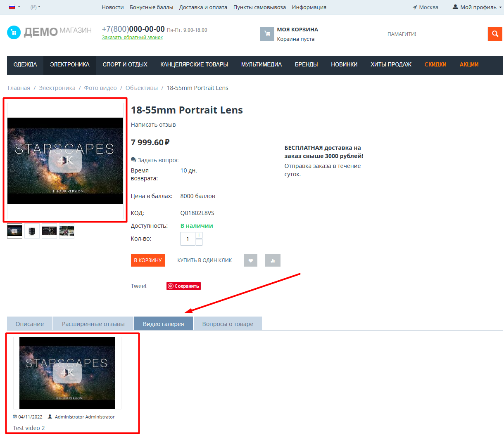The width and height of the screenshot is (504, 435).
Task: Decrease quantity with the minus stepper
Action: (x=199, y=242)
